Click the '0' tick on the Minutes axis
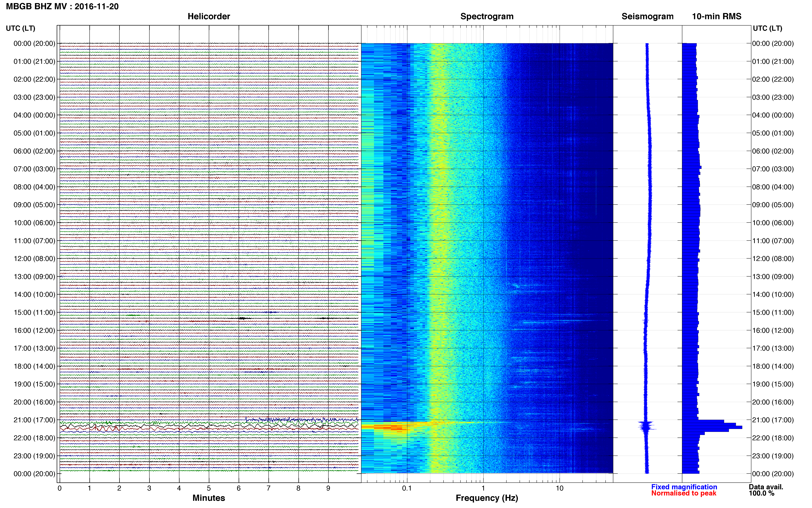The width and height of the screenshot is (812, 508). click(x=59, y=488)
